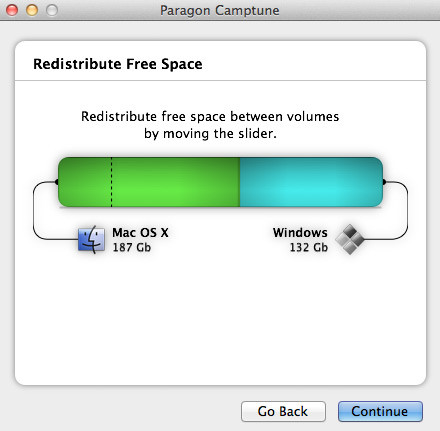Click the green Mac OS X volume bar
This screenshot has height=431, width=440.
pyautogui.click(x=149, y=182)
